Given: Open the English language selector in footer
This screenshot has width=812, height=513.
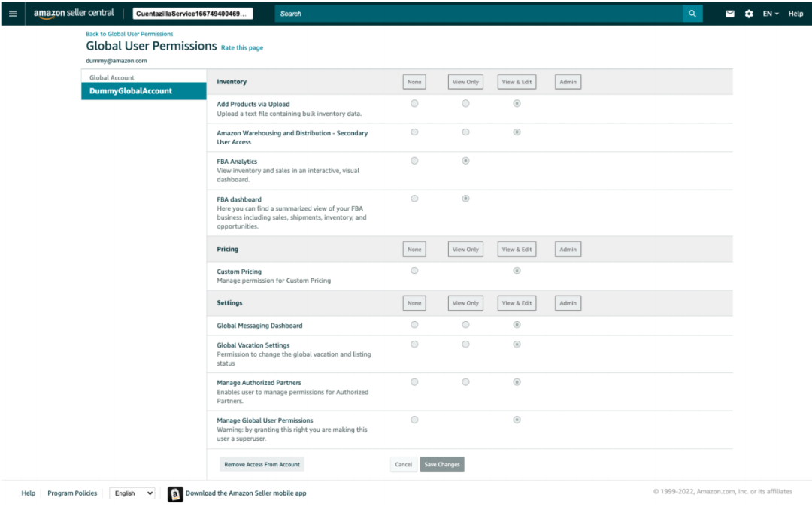Looking at the screenshot, I should (132, 493).
